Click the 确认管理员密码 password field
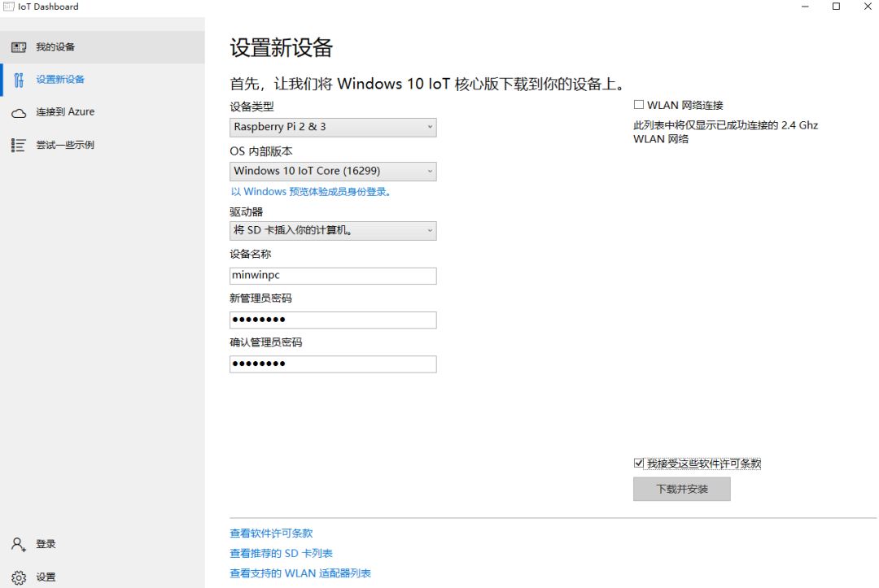The image size is (879, 588). pyautogui.click(x=333, y=364)
